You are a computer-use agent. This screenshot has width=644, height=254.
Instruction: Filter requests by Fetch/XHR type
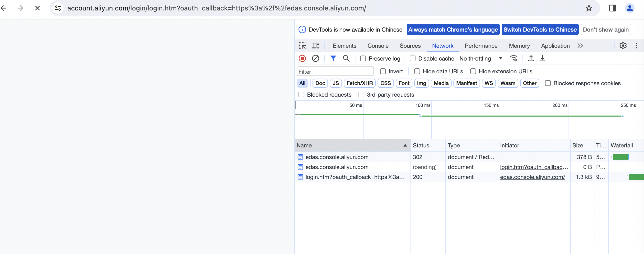point(359,83)
